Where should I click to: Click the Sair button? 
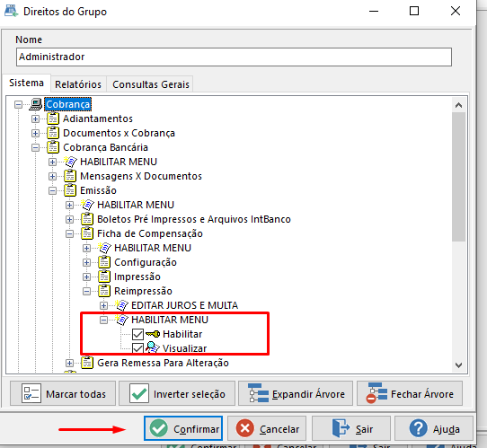coord(351,428)
